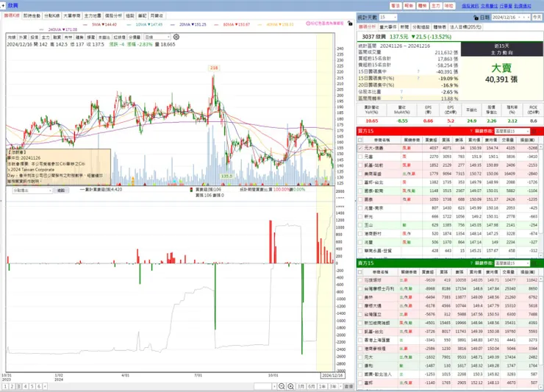
Task: Click the plus icon beside 欣興 title
Action: (x=3, y=6)
